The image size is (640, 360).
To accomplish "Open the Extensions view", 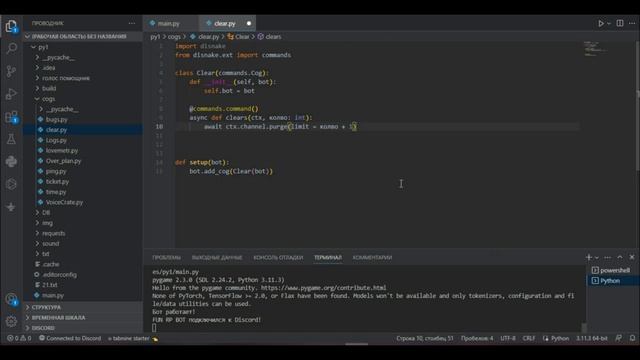I will [x=11, y=117].
